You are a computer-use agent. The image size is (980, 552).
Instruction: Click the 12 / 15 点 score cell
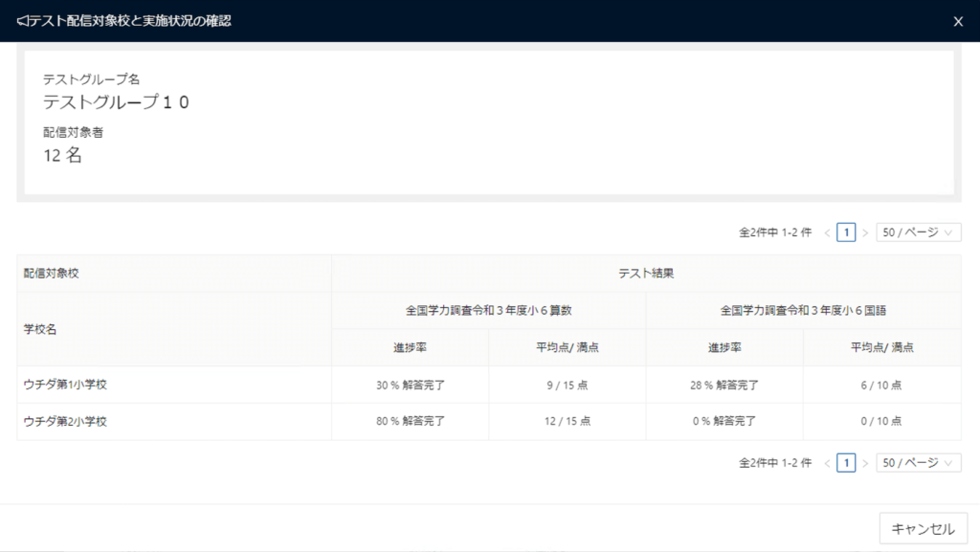567,421
